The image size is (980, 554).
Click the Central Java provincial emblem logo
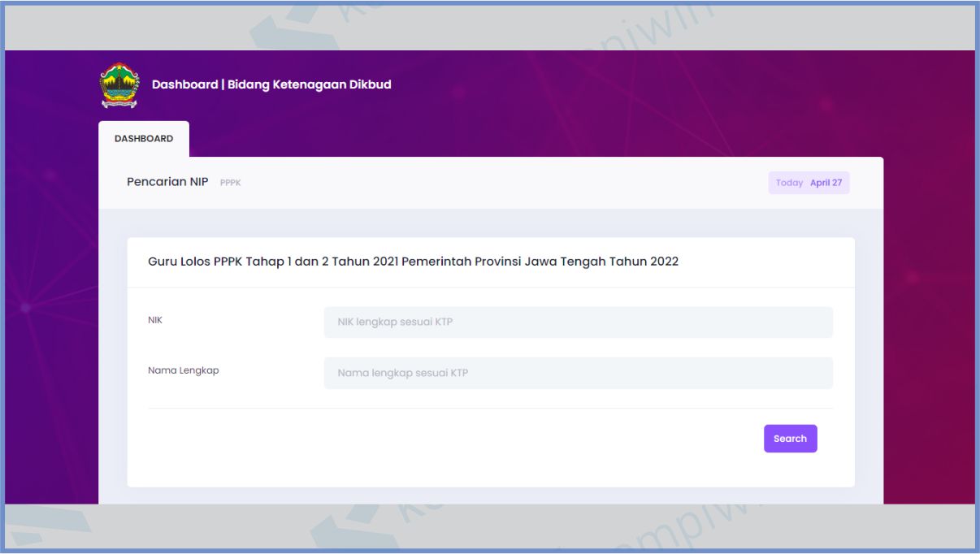point(119,85)
